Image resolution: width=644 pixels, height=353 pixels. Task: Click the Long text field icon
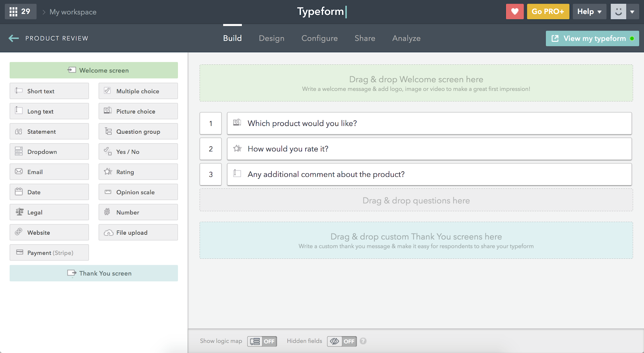pyautogui.click(x=19, y=111)
